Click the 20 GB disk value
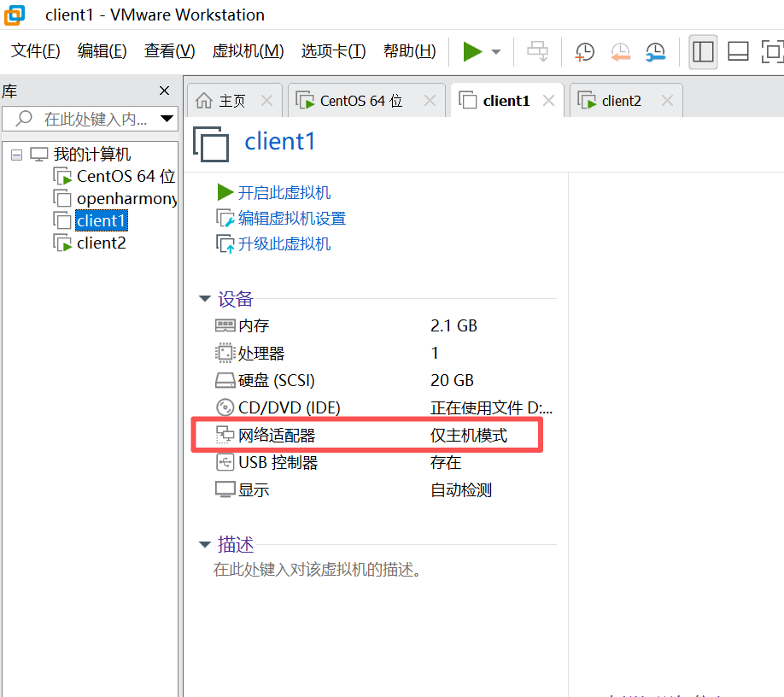The width and height of the screenshot is (784, 697). pyautogui.click(x=452, y=380)
